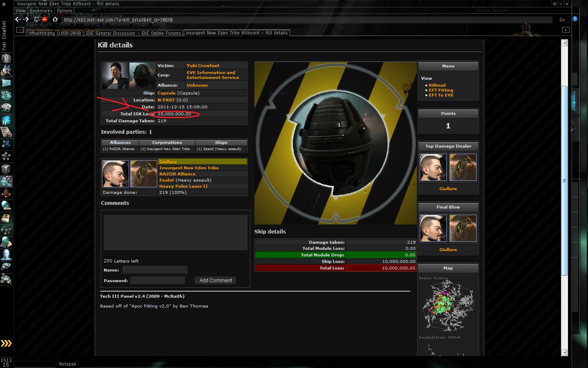The width and height of the screenshot is (588, 368).
Task: Click the victim portrait thumbnail
Action: click(x=115, y=75)
